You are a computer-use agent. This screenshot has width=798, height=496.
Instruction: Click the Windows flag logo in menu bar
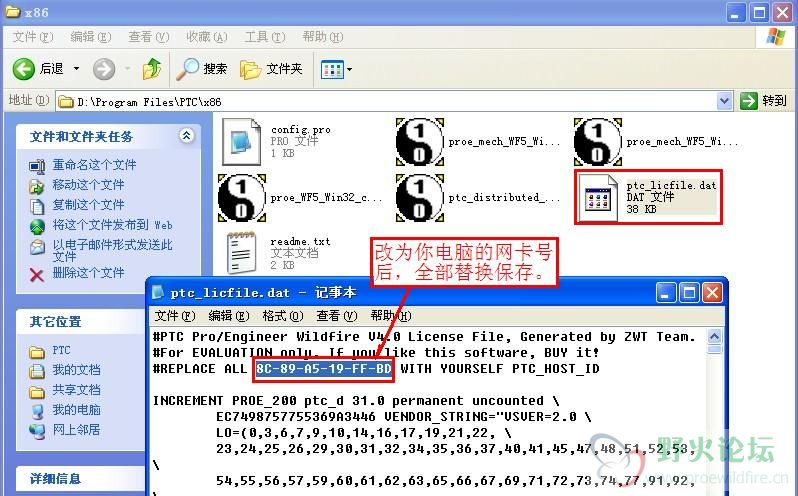775,36
